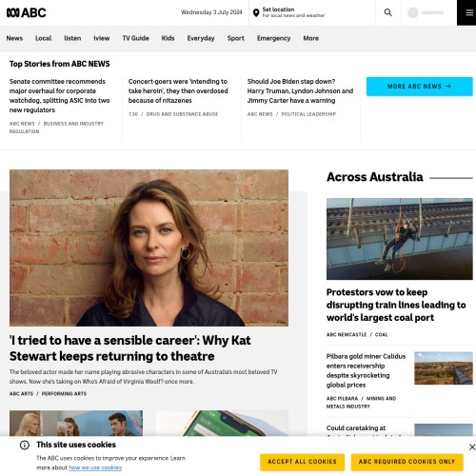Open Pilbara gold miner Calidus story
Image resolution: width=476 pixels, height=476 pixels.
(366, 370)
